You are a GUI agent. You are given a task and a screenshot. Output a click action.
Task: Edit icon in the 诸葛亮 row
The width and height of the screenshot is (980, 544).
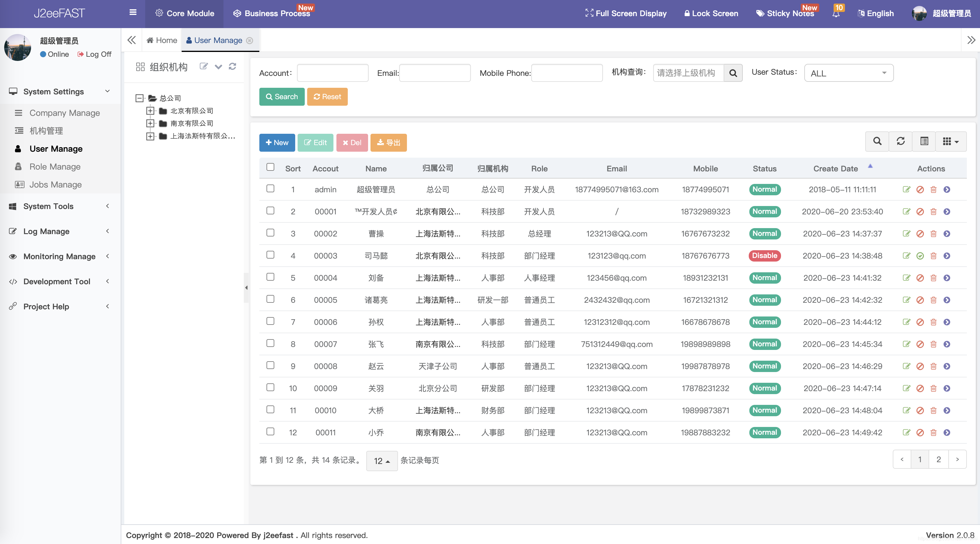coord(906,300)
